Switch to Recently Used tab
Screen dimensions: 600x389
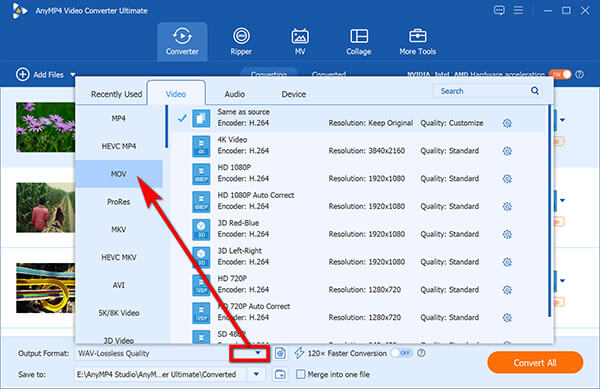point(116,94)
